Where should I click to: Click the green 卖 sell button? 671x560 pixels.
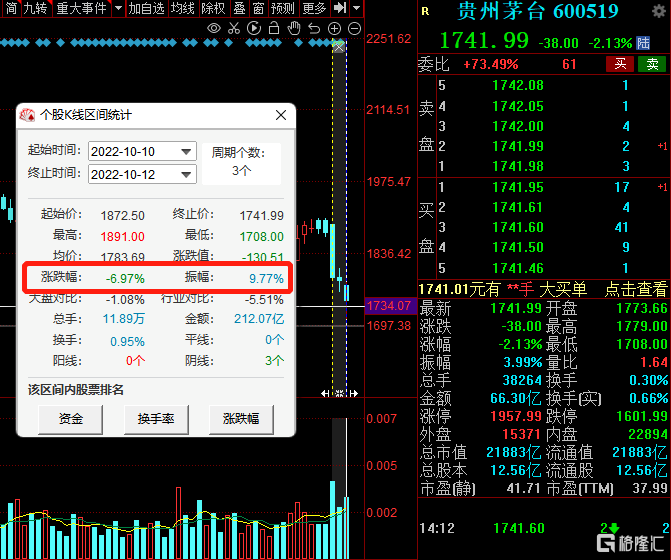[652, 64]
